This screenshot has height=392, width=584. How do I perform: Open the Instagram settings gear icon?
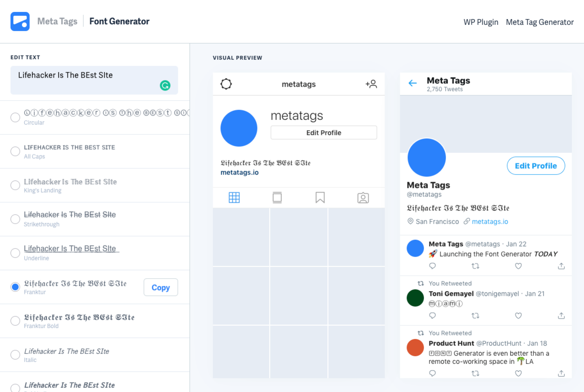coord(226,84)
